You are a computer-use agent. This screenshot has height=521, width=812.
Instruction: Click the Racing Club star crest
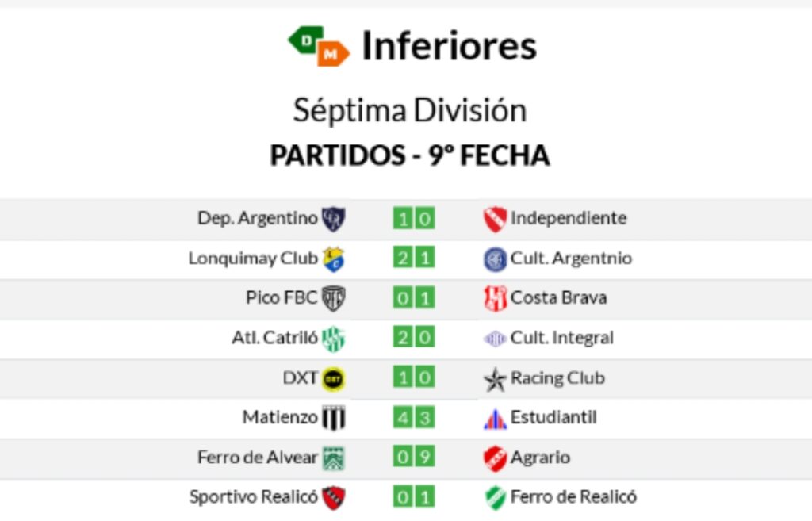click(495, 380)
